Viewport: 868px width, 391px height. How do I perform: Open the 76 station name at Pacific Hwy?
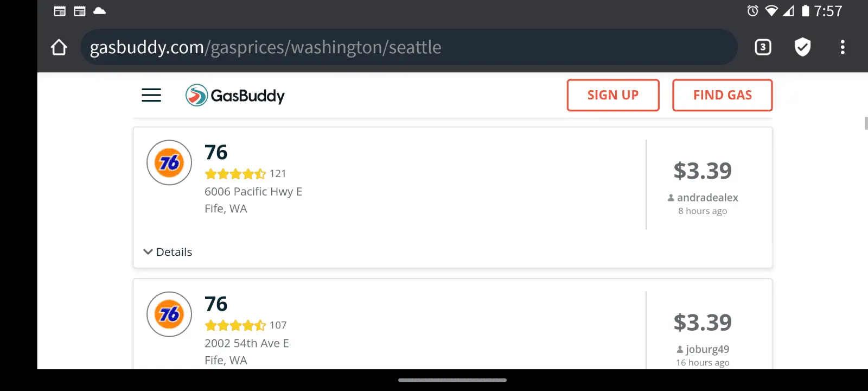coord(216,153)
